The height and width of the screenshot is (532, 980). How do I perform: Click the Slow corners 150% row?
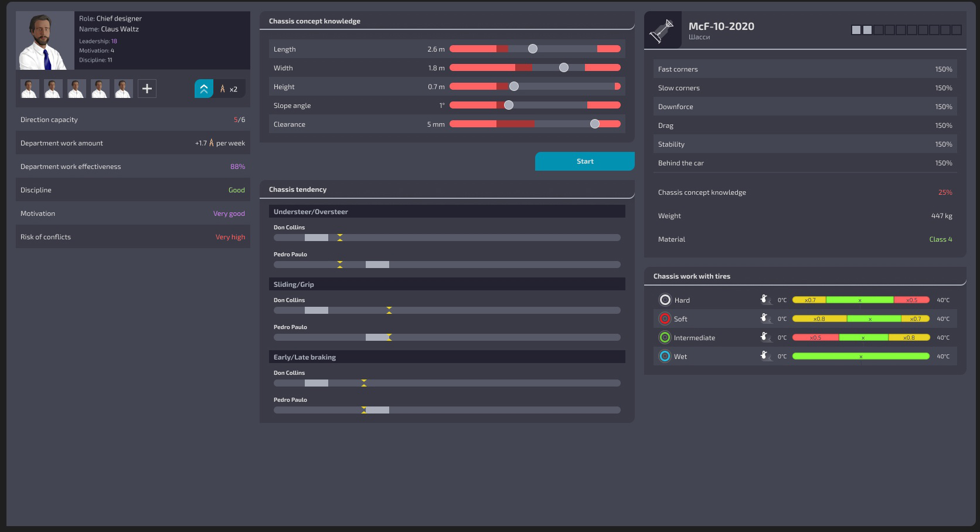(x=805, y=87)
